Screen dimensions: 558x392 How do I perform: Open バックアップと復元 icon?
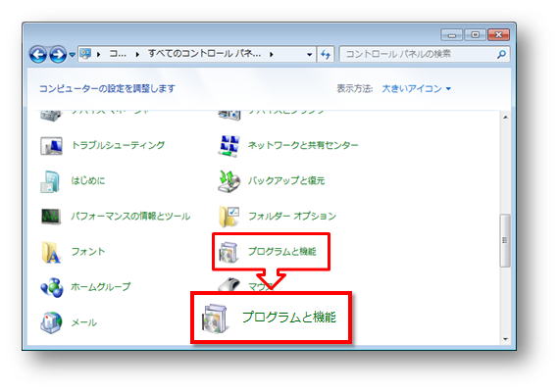tap(228, 181)
